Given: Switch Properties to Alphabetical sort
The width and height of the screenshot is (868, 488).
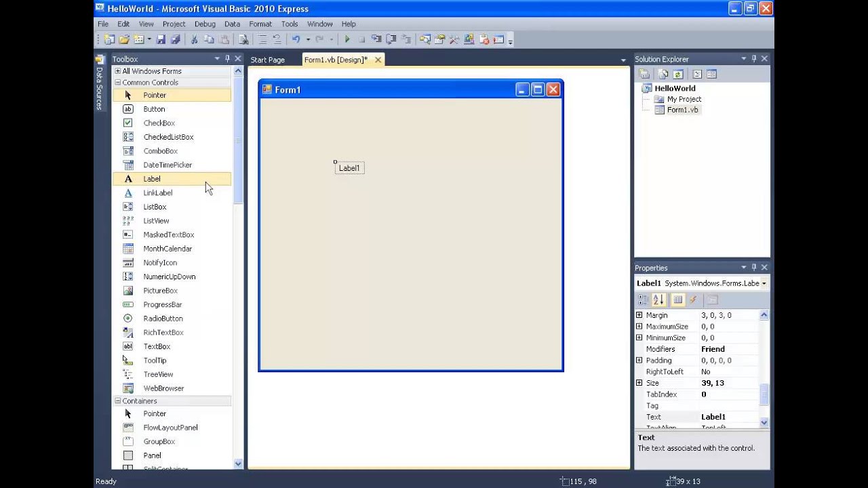Looking at the screenshot, I should pos(658,300).
